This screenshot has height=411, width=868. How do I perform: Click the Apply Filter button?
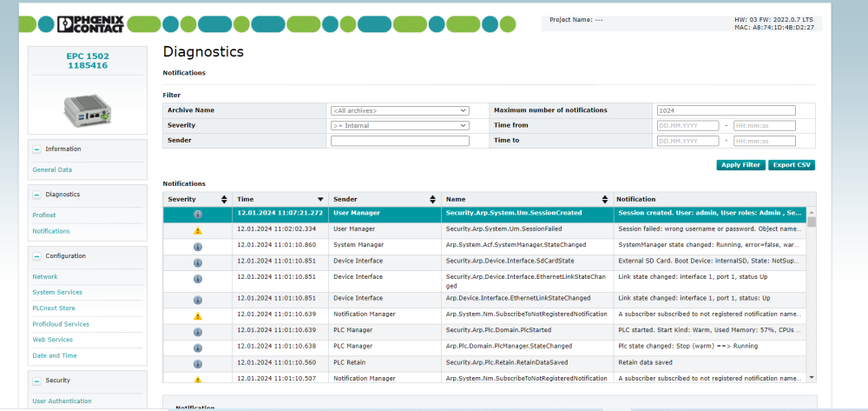[x=740, y=165]
